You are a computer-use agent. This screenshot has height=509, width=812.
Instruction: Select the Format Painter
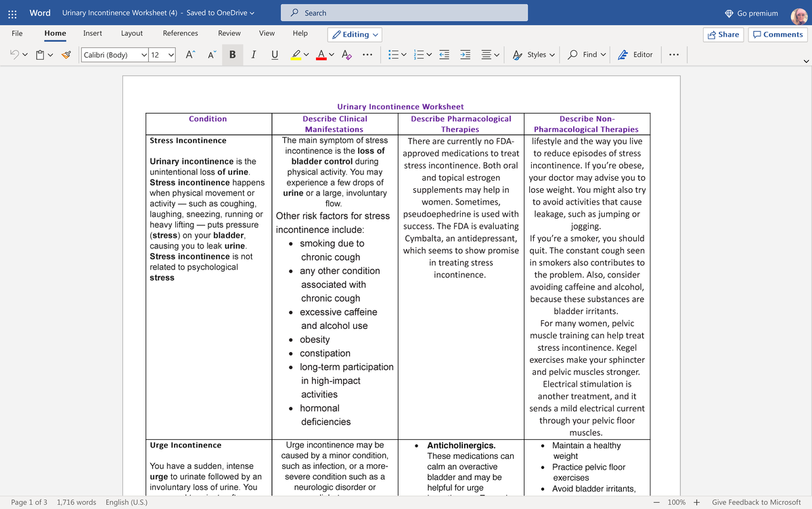(x=68, y=54)
